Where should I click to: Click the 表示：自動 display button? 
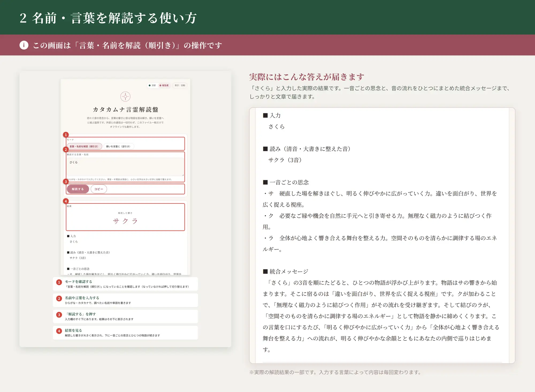pos(180,86)
